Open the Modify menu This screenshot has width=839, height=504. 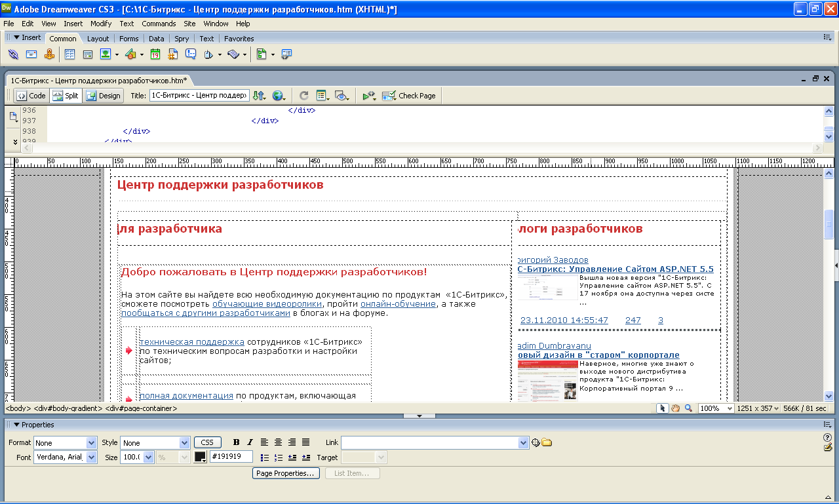101,24
